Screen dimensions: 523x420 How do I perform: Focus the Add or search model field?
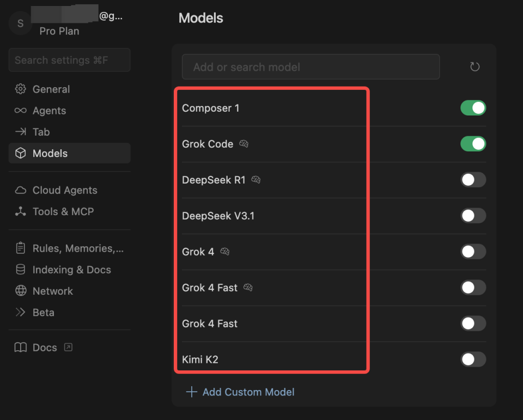click(311, 67)
